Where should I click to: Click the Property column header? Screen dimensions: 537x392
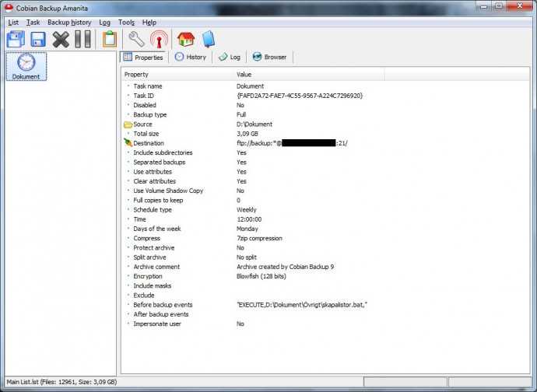[177, 75]
